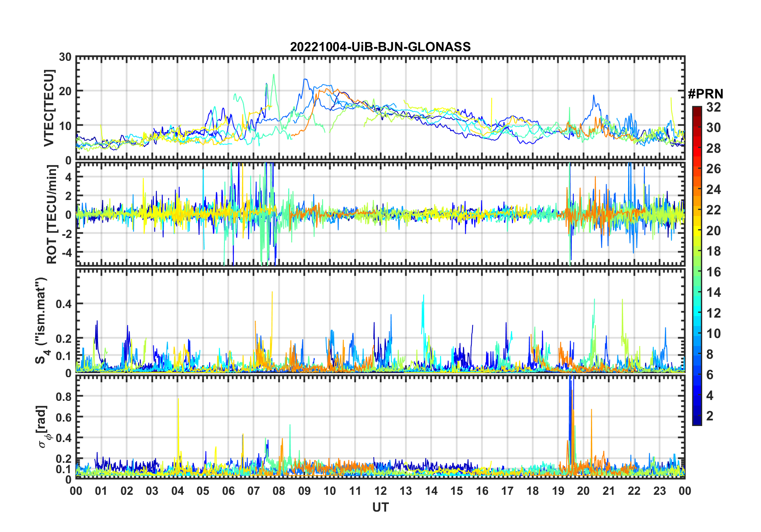The width and height of the screenshot is (761, 532).
Task: Click the 11 hour tick label
Action: [355, 491]
